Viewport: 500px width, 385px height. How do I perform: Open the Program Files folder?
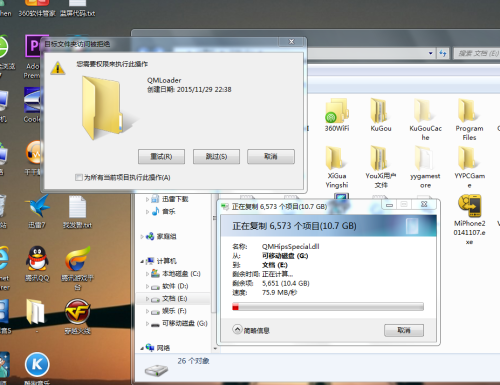(x=469, y=119)
